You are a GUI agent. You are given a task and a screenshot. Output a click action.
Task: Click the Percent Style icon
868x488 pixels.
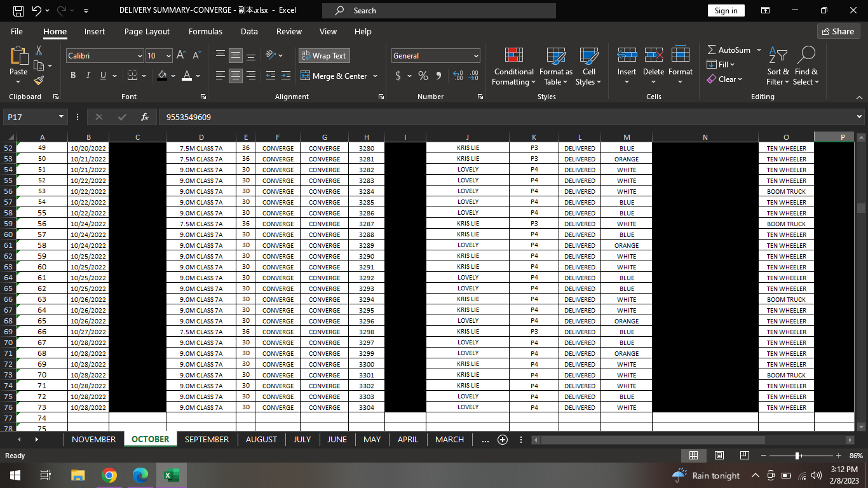(423, 76)
